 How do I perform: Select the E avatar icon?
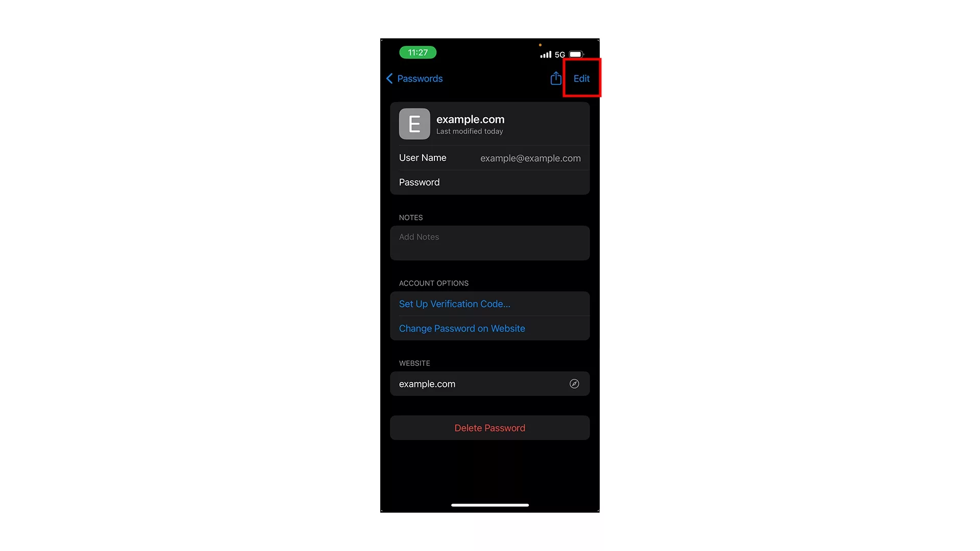click(413, 124)
